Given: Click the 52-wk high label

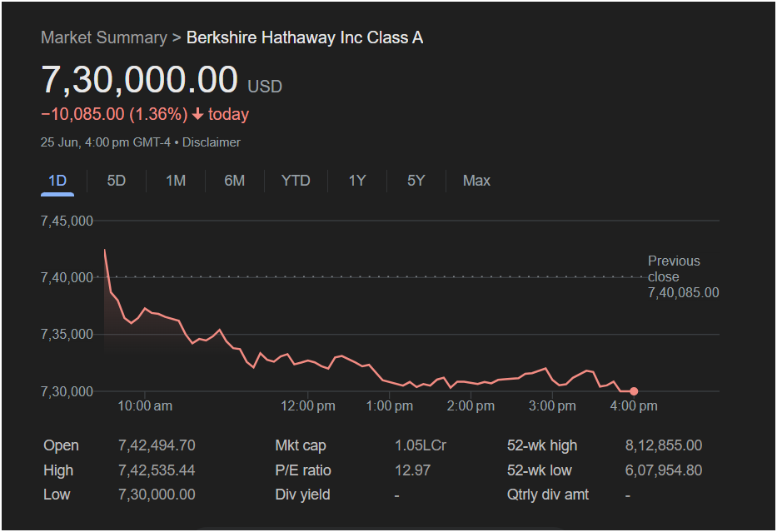Looking at the screenshot, I should tap(542, 445).
